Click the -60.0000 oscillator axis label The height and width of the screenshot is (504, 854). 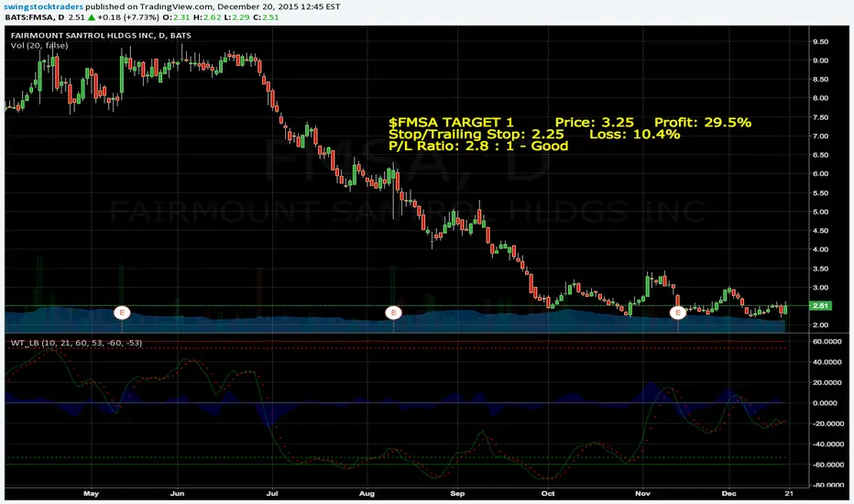tap(827, 465)
